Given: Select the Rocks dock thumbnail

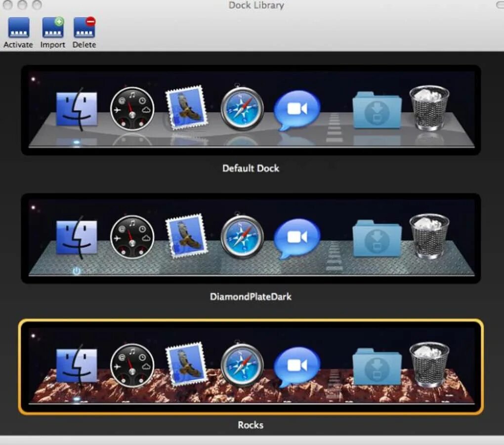Looking at the screenshot, I should click(x=251, y=367).
